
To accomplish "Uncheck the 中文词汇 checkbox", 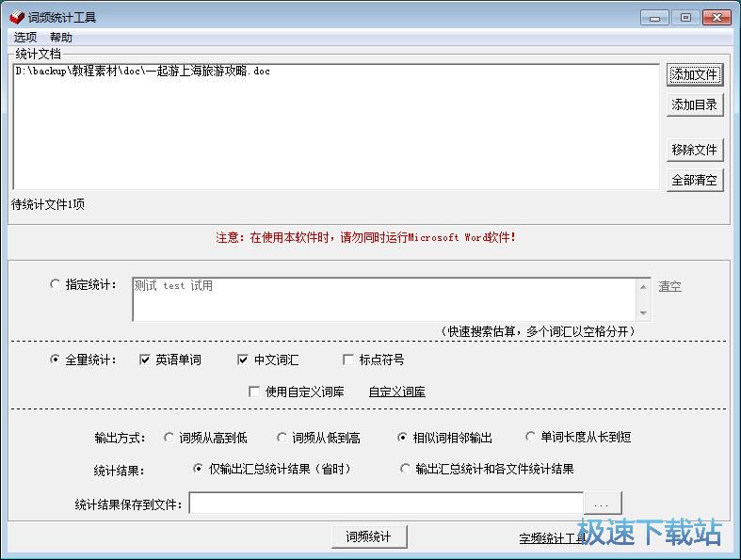I will tap(243, 360).
